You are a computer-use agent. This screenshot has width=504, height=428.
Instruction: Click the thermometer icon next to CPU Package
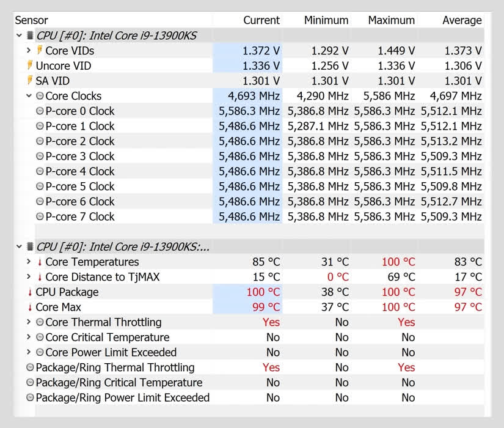click(30, 292)
